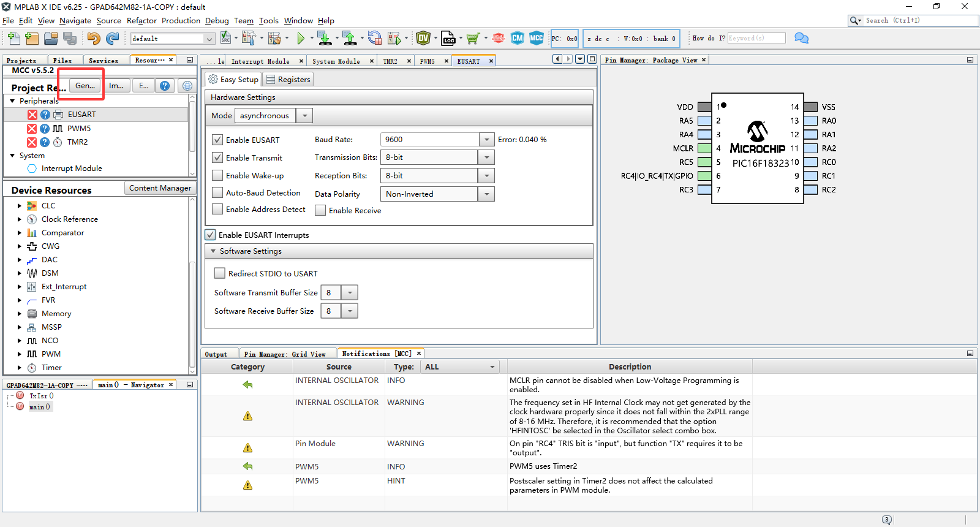Click the MCC help question mark button
Screen dimensions: 980x527
coord(165,86)
